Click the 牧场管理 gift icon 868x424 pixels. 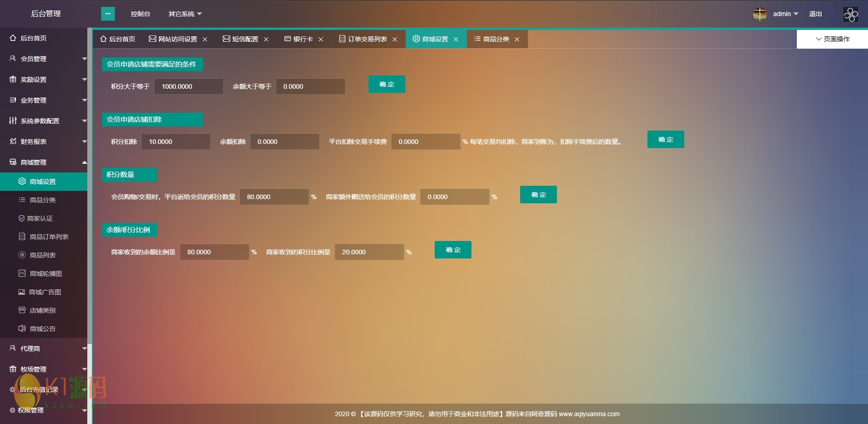coord(13,369)
